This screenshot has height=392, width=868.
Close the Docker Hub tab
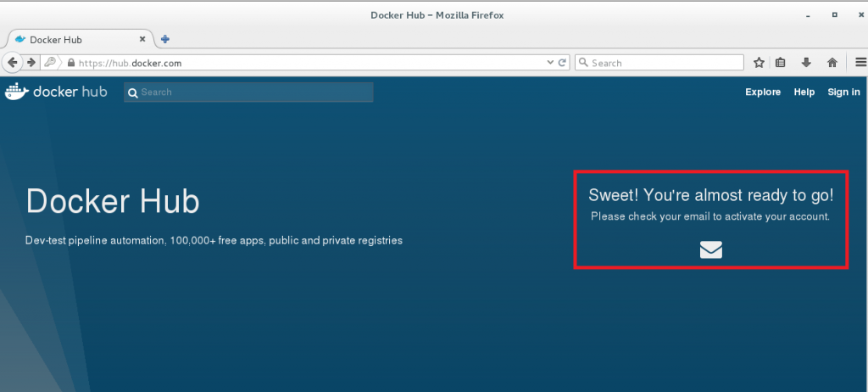coord(142,39)
